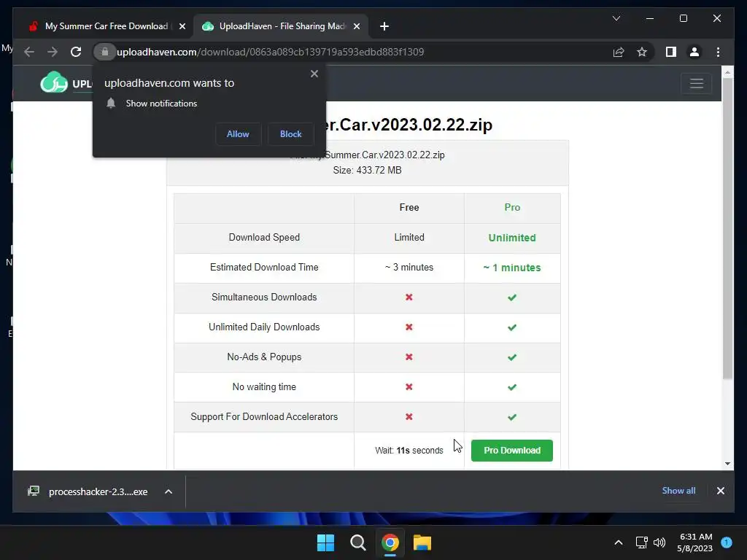Click the Wait 11s seconds text
This screenshot has height=560, width=747.
pyautogui.click(x=409, y=451)
